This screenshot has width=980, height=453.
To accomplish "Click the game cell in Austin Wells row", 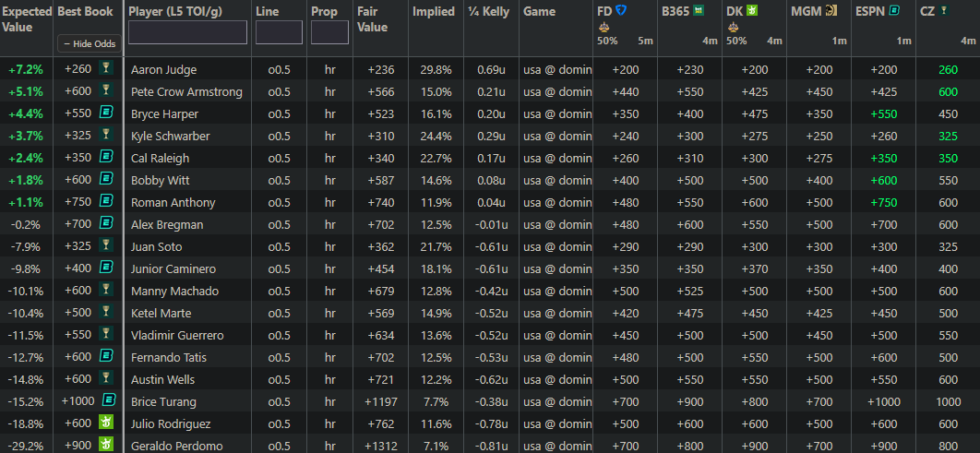I will point(557,380).
